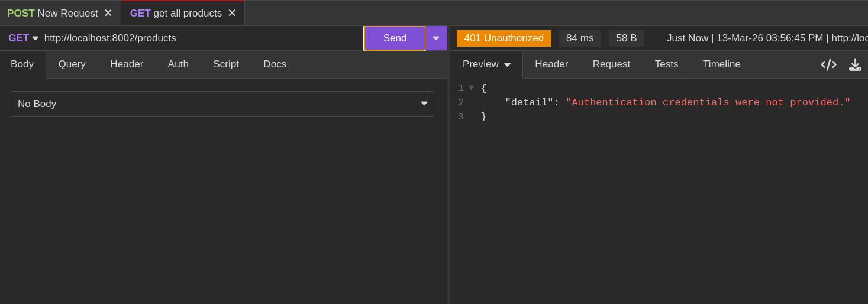Open the Script tab
Image resolution: width=868 pixels, height=304 pixels.
point(226,64)
